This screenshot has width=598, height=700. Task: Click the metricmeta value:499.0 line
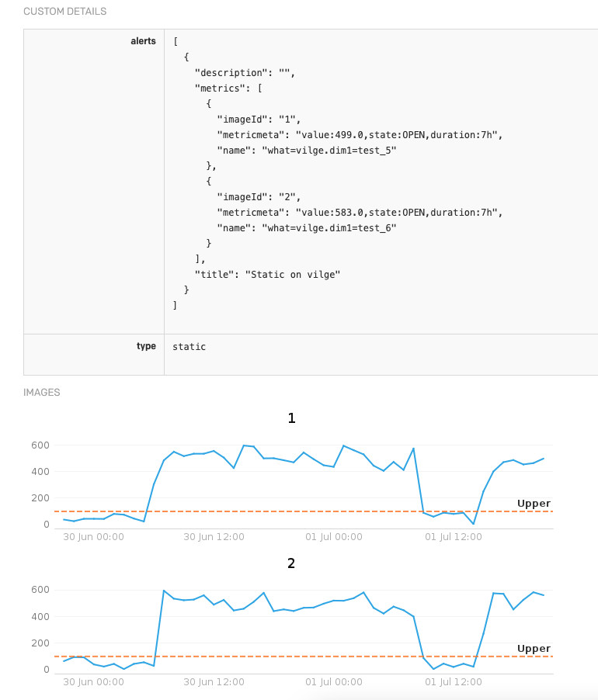(x=360, y=135)
